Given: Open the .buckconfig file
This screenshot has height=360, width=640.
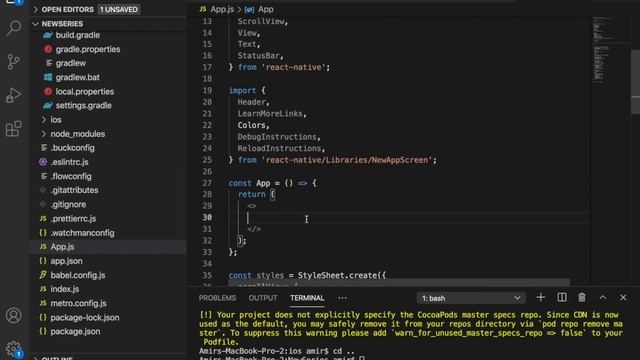Looking at the screenshot, I should 73,148.
